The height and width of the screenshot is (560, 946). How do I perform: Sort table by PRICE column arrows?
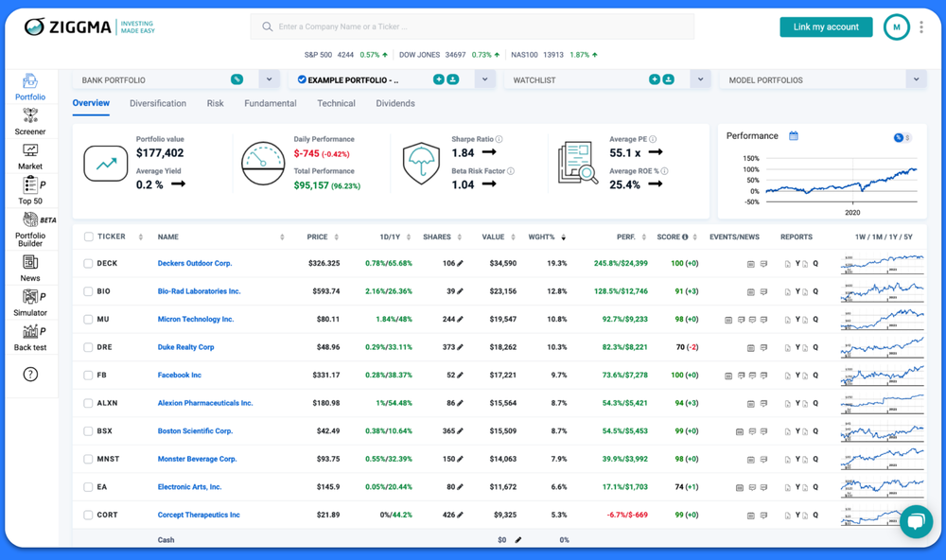[337, 237]
